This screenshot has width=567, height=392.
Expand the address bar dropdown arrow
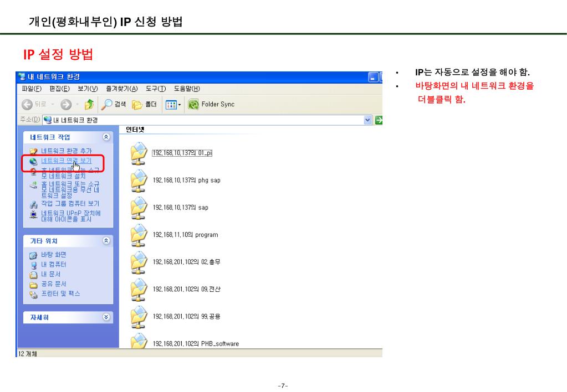[368, 120]
